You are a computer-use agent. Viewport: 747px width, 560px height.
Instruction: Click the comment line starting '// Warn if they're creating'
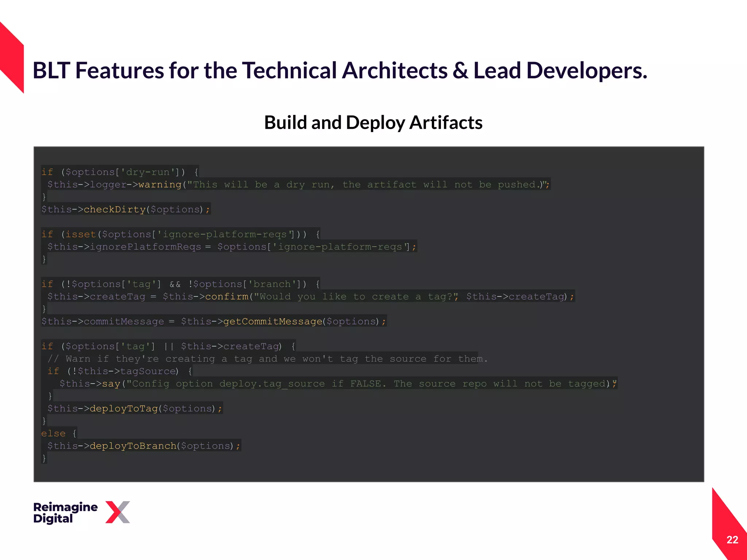click(x=267, y=358)
